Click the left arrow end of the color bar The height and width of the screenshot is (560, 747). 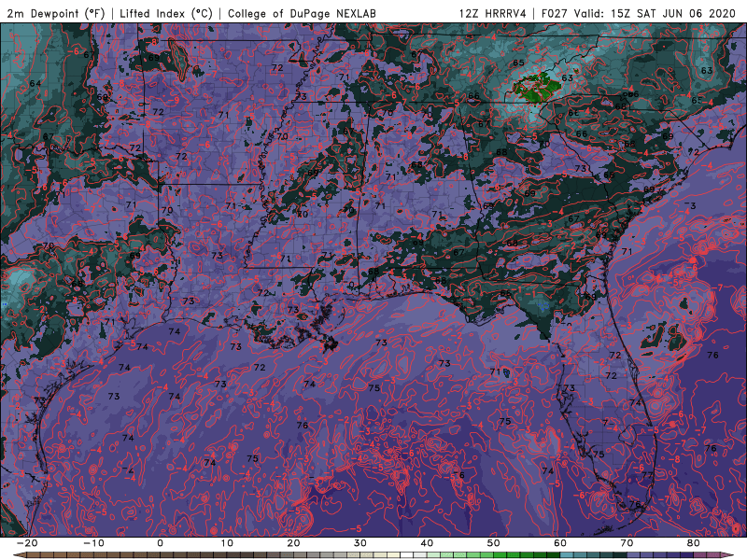(19, 555)
